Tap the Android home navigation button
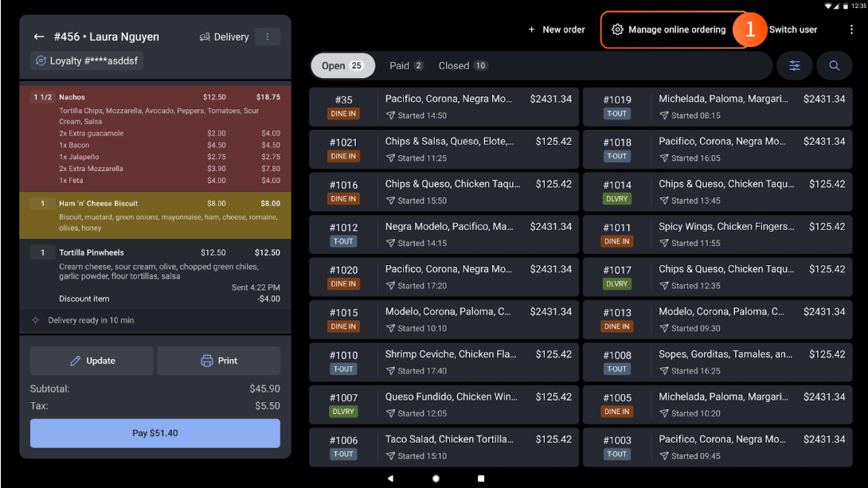The image size is (868, 488). 436,478
